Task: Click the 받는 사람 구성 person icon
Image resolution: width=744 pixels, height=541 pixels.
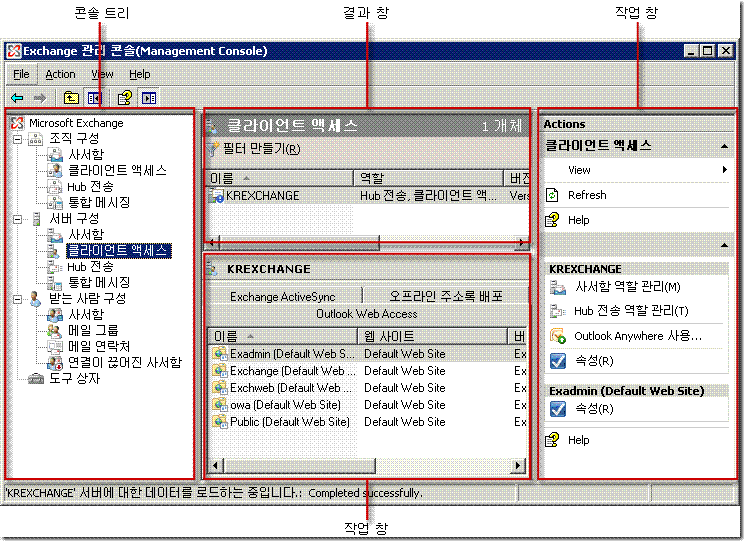Action: click(x=36, y=299)
